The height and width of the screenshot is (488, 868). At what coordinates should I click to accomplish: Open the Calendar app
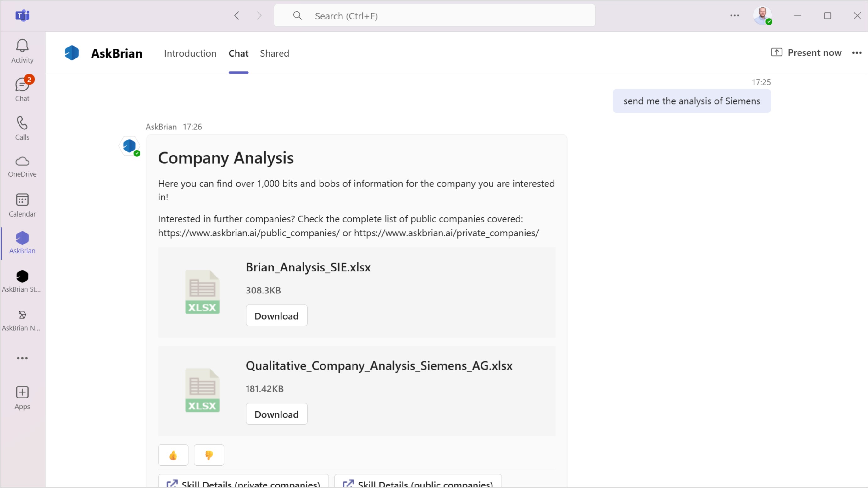click(x=22, y=205)
